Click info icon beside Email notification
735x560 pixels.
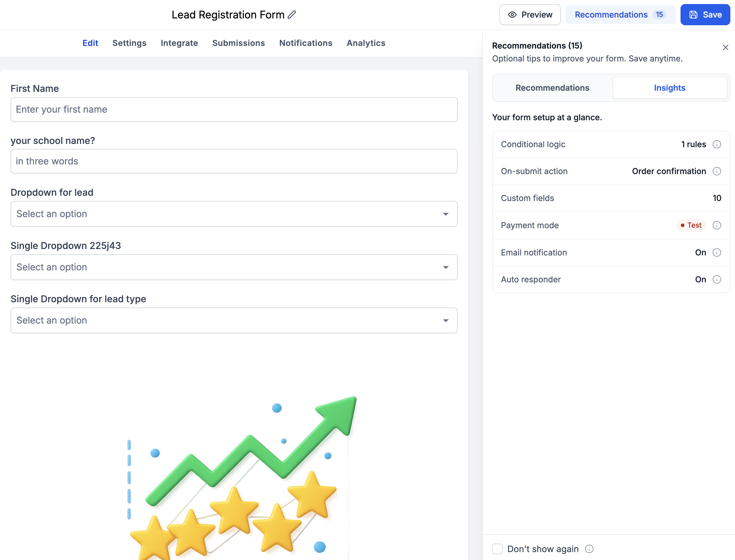click(x=717, y=253)
